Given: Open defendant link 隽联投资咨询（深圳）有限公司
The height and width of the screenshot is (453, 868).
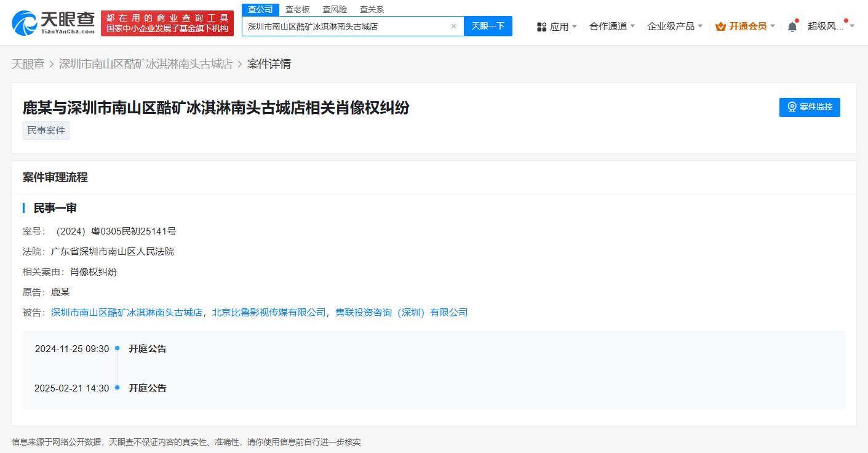Looking at the screenshot, I should coord(401,313).
